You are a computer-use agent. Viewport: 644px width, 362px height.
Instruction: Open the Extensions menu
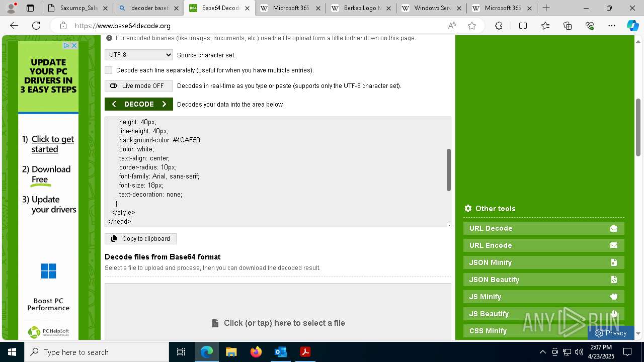point(499,26)
